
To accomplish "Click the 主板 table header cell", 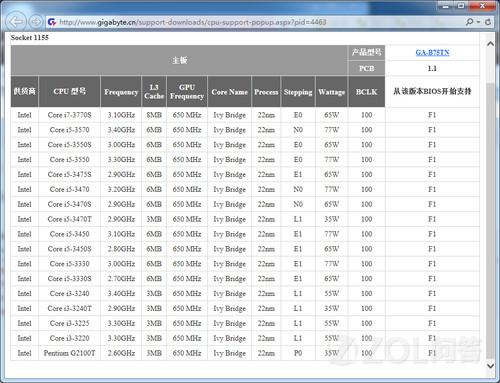I will click(x=179, y=60).
